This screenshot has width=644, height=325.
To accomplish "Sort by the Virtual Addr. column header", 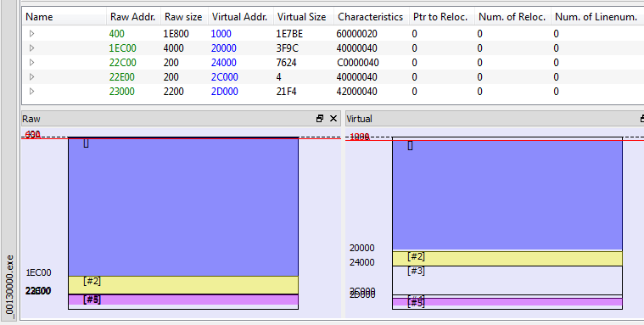I will (241, 17).
